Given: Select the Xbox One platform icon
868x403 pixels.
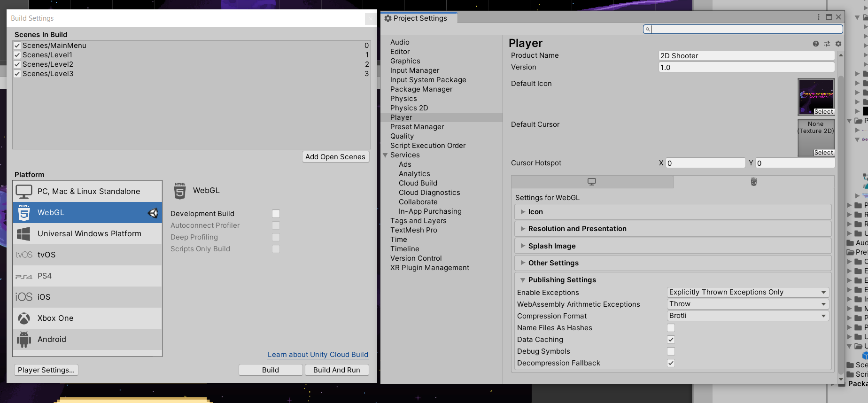Looking at the screenshot, I should pyautogui.click(x=24, y=318).
